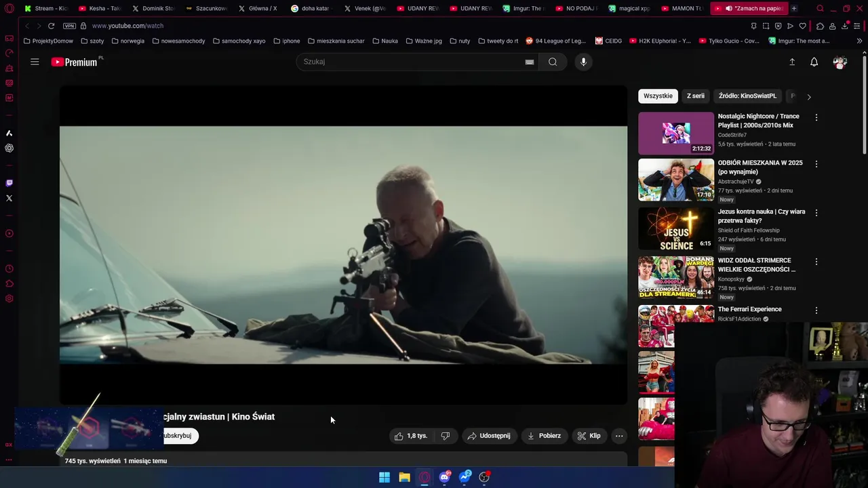Open options for Nostalgic Nightcore mix video
Screen dimensions: 868x488
816,117
